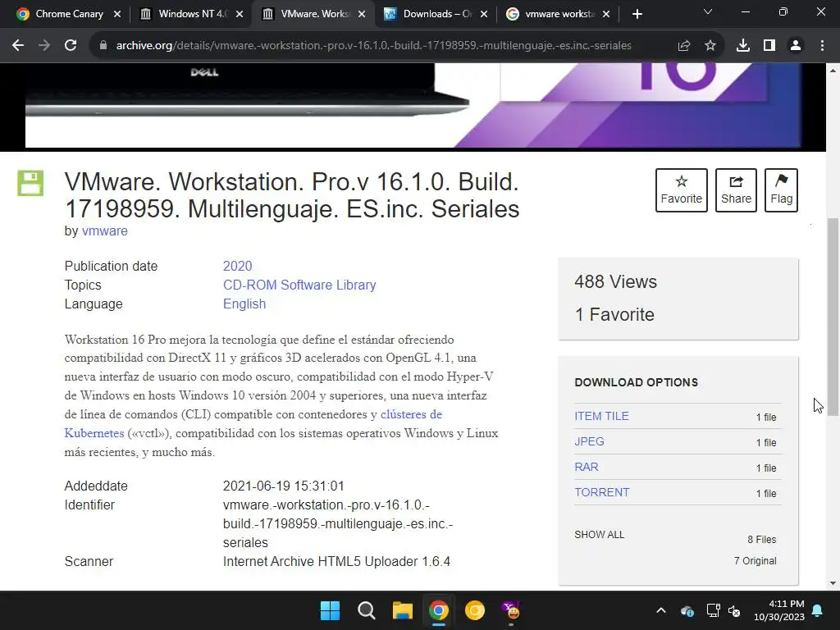
Task: Open notifications bell icon
Action: click(818, 610)
